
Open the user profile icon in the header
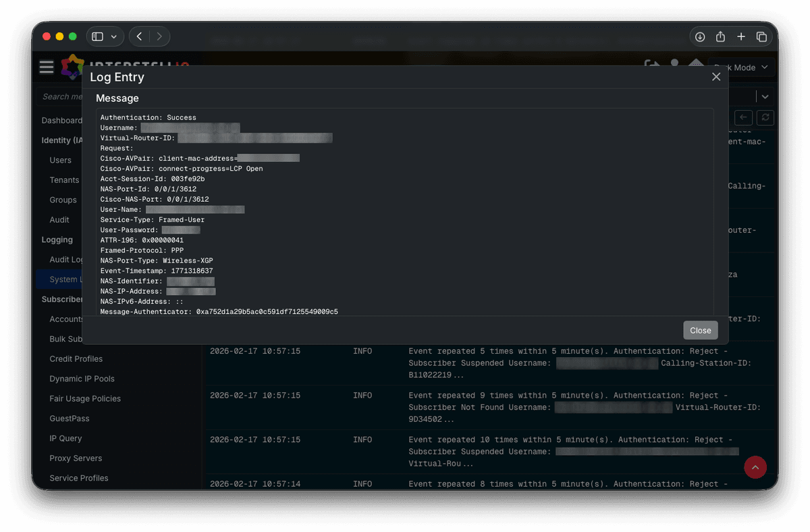click(674, 62)
